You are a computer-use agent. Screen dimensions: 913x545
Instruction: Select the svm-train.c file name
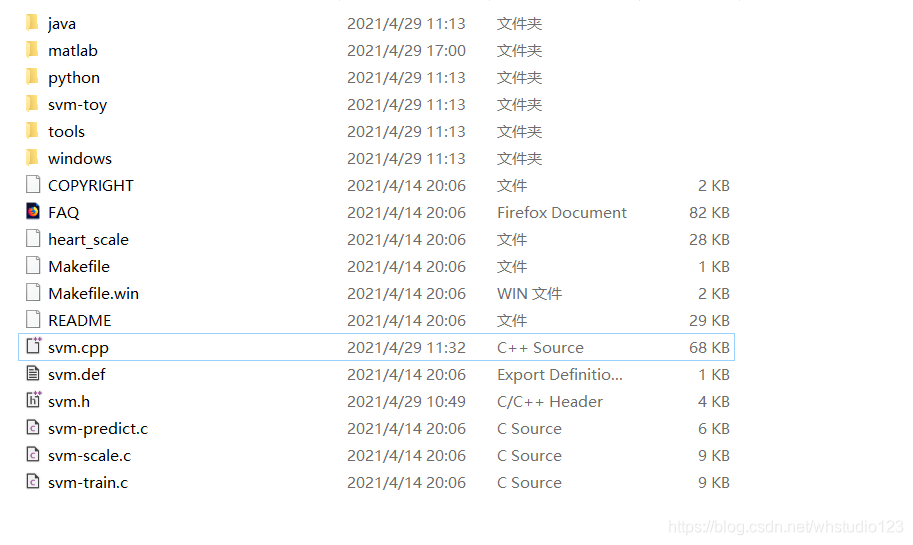click(x=88, y=483)
